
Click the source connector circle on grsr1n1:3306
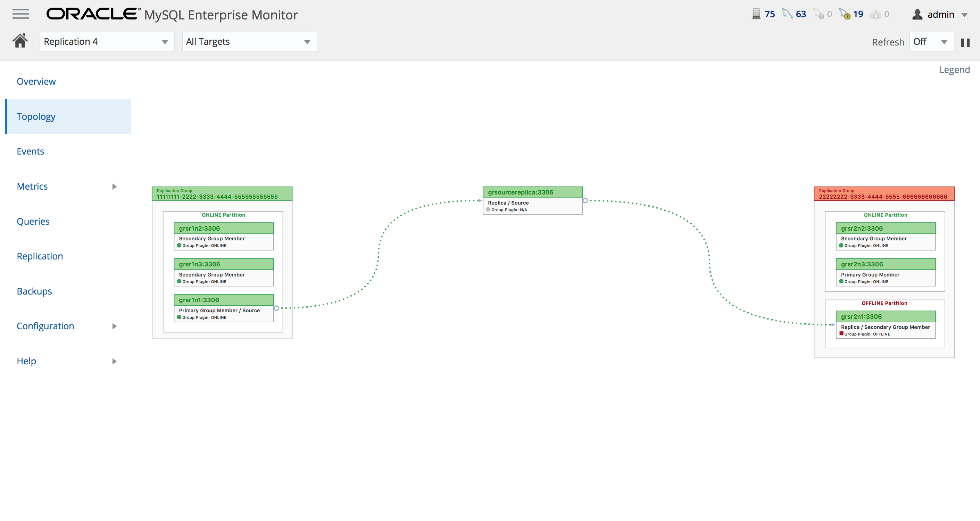coord(276,308)
